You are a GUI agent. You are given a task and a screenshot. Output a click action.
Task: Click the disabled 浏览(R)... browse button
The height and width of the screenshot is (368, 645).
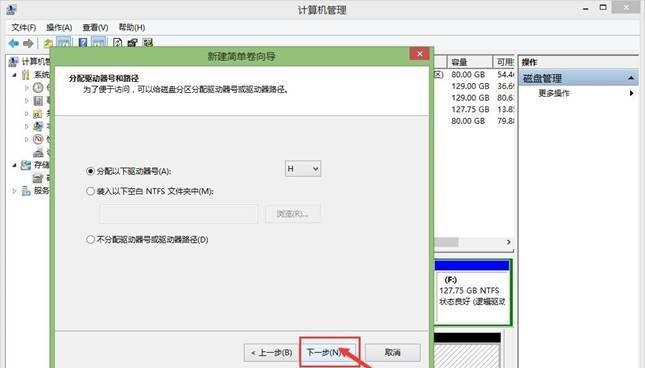point(292,214)
